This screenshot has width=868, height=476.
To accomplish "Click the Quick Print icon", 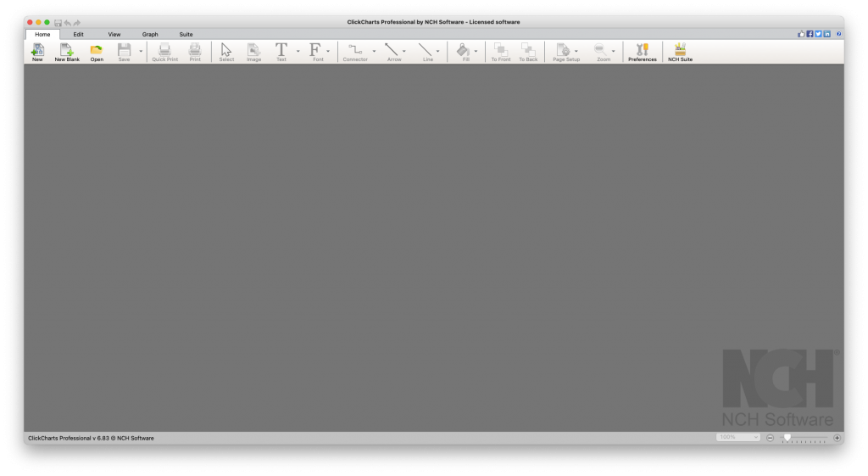I will click(165, 52).
